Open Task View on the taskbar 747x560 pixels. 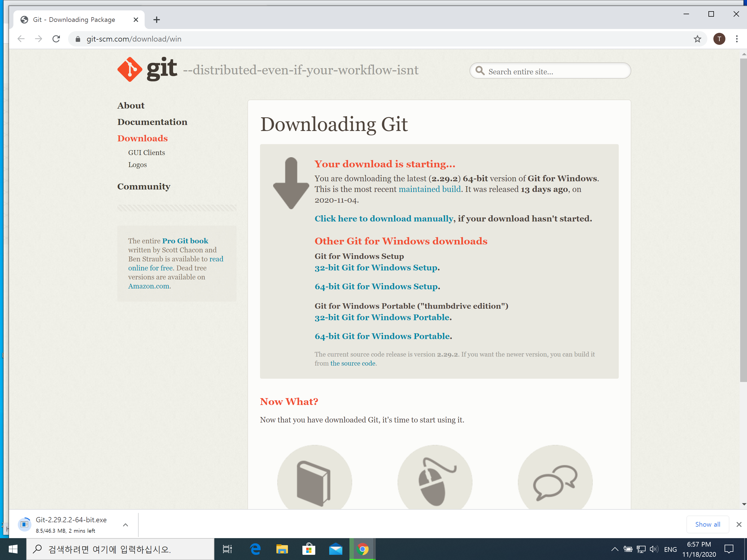point(227,549)
